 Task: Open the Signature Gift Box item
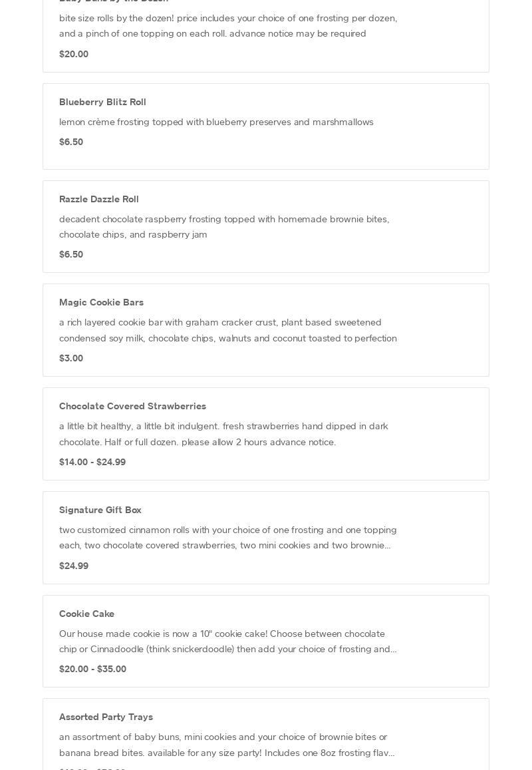(265, 538)
